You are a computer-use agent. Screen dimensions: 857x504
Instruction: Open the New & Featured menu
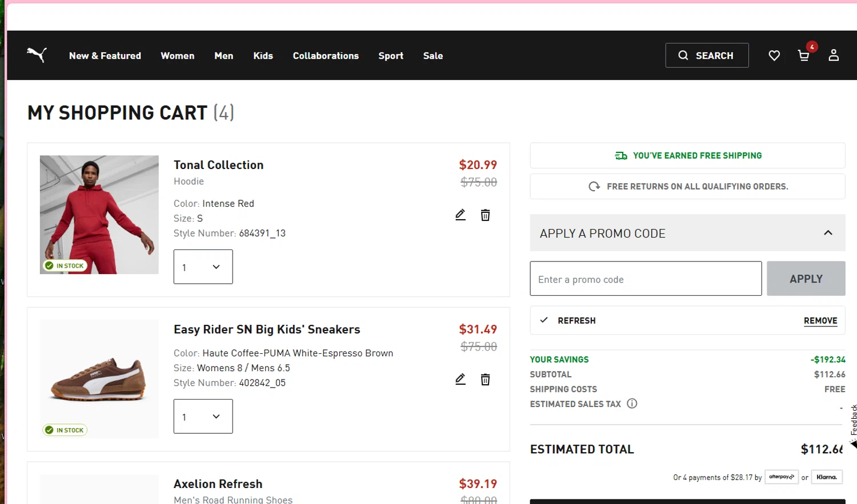[x=105, y=55]
